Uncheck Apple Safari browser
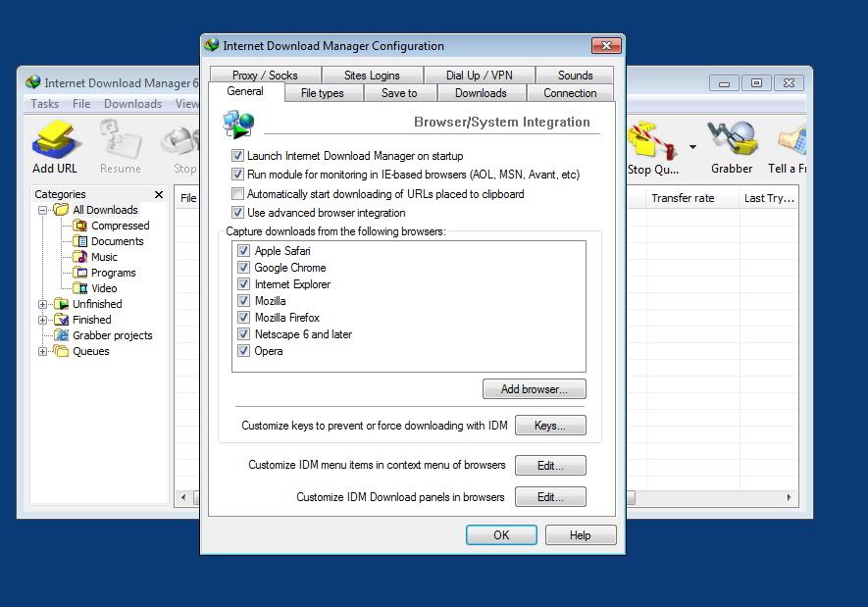Image resolution: width=868 pixels, height=607 pixels. pos(243,251)
